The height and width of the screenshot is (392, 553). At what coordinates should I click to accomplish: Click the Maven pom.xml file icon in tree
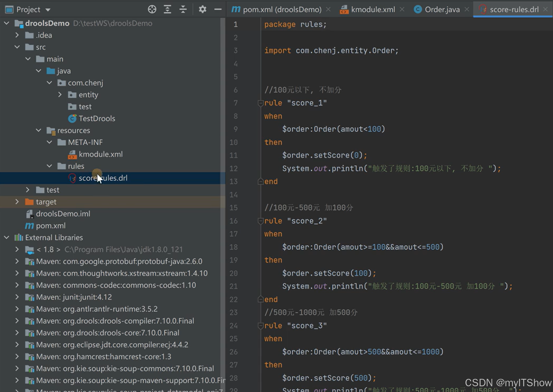point(29,226)
